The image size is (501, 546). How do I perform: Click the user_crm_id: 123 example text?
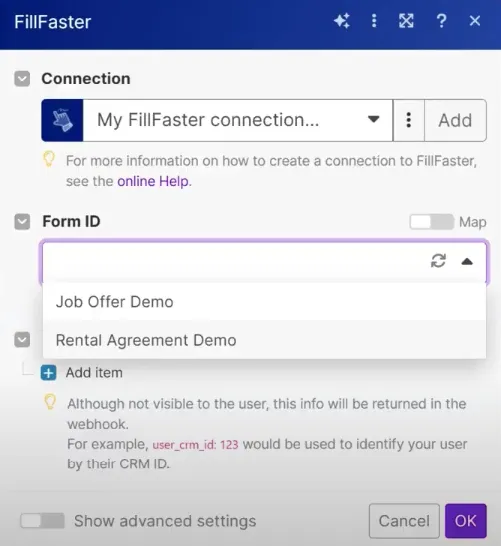click(x=195, y=445)
